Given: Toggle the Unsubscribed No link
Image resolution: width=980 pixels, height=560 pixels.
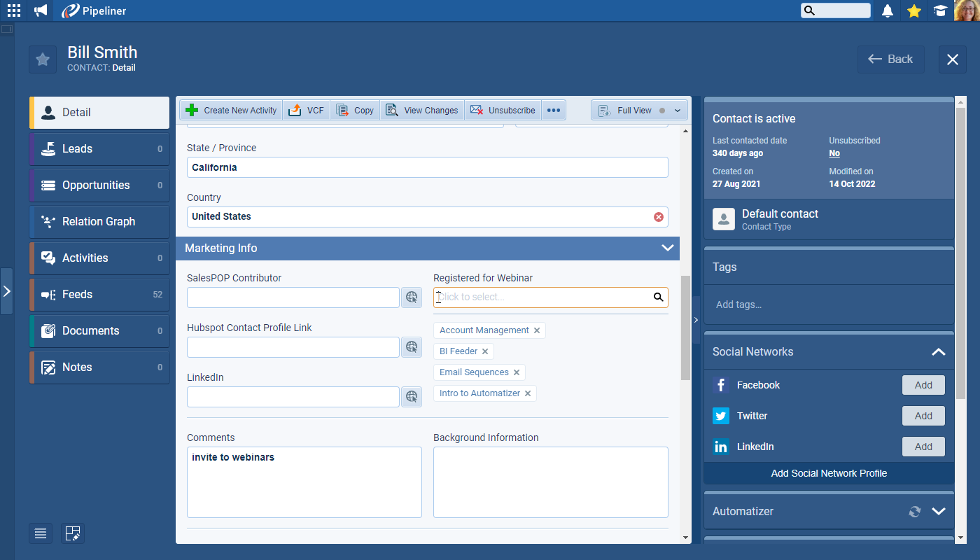Looking at the screenshot, I should pyautogui.click(x=834, y=153).
